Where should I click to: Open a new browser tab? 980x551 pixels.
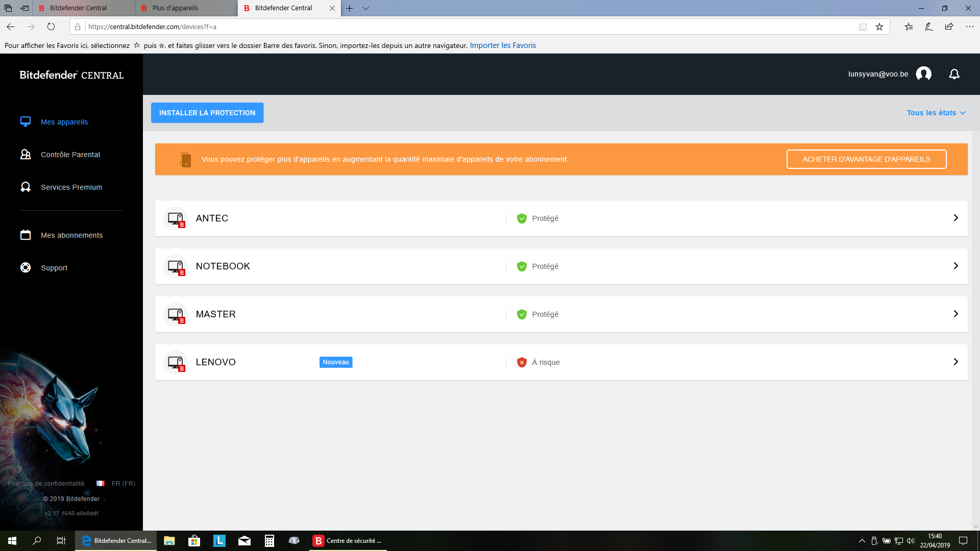[349, 8]
